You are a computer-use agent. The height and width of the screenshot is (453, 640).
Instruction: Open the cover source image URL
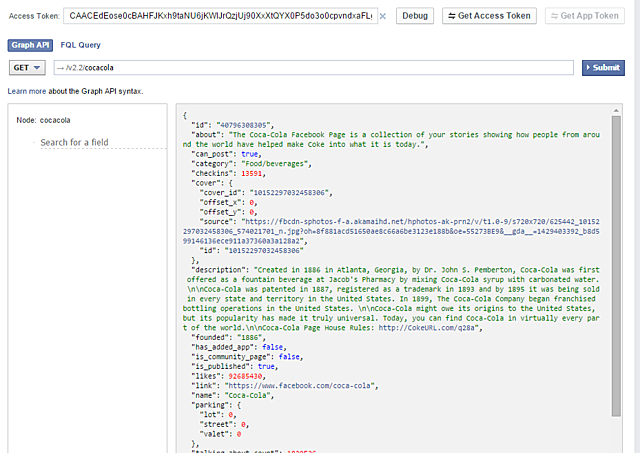(391, 231)
